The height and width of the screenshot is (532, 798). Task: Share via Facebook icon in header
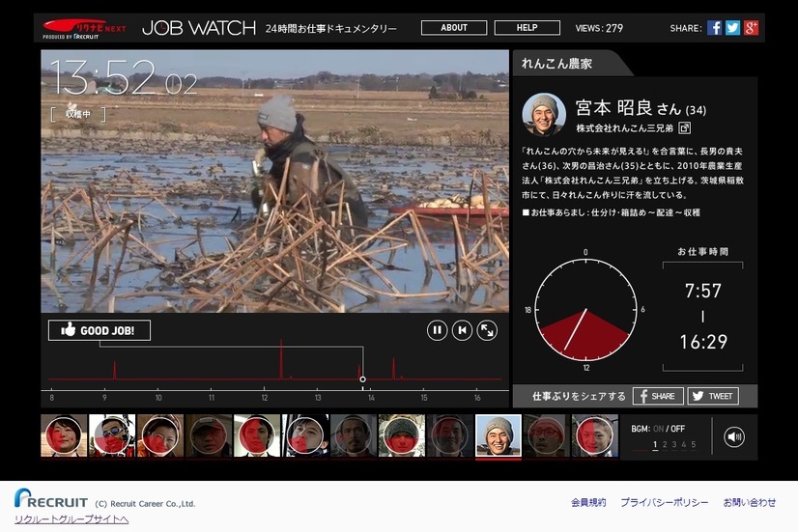[x=714, y=28]
